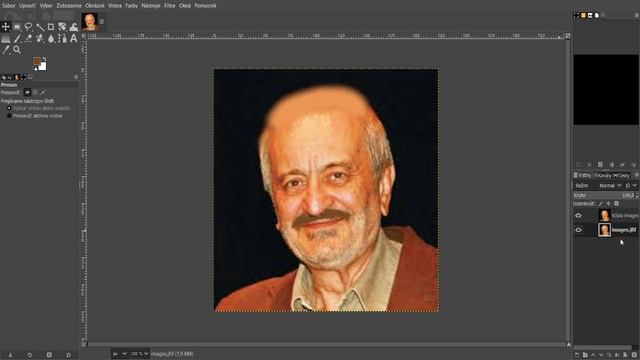Screen dimensions: 640x360
Task: Adjust the Krytie opacity slider
Action: (606, 196)
